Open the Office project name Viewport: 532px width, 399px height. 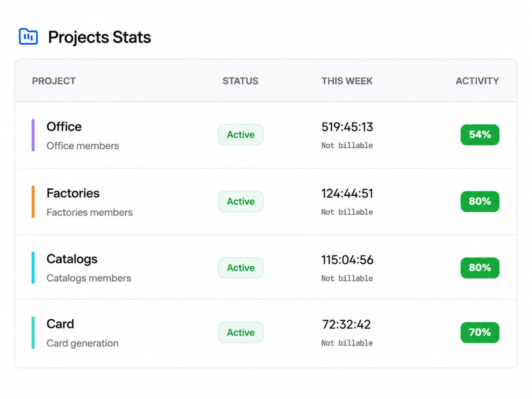point(64,126)
